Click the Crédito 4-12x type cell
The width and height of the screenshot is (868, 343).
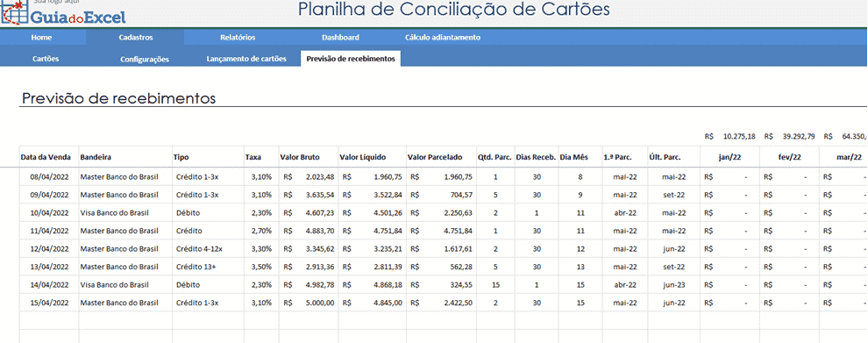pyautogui.click(x=208, y=248)
